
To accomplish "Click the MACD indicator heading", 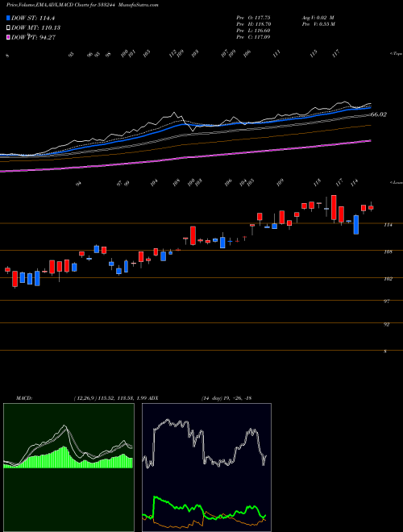I will [23, 398].
